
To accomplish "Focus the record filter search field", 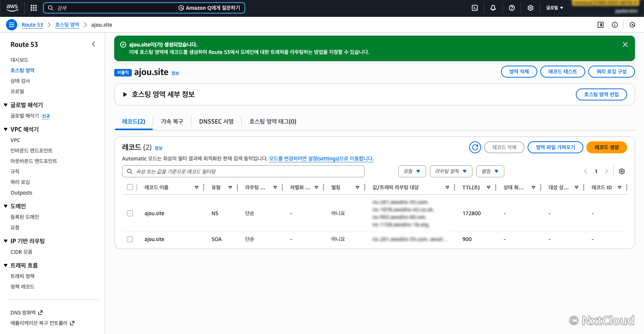I will (243, 171).
